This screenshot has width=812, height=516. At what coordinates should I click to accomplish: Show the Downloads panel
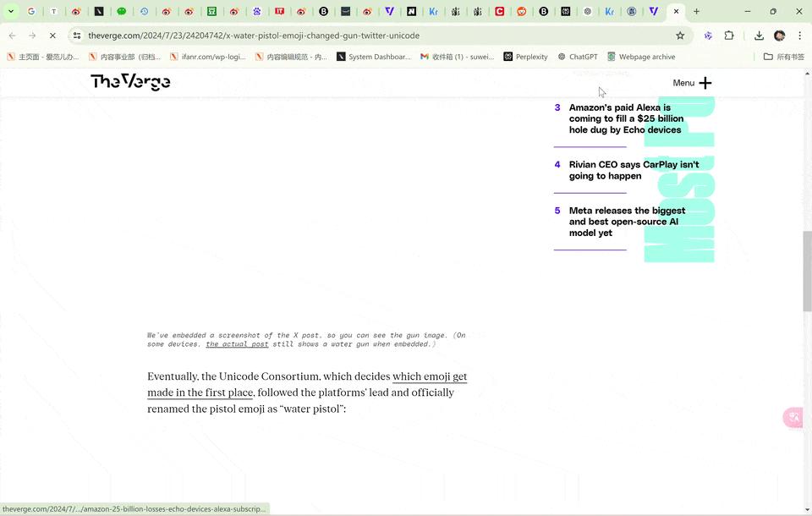(759, 36)
